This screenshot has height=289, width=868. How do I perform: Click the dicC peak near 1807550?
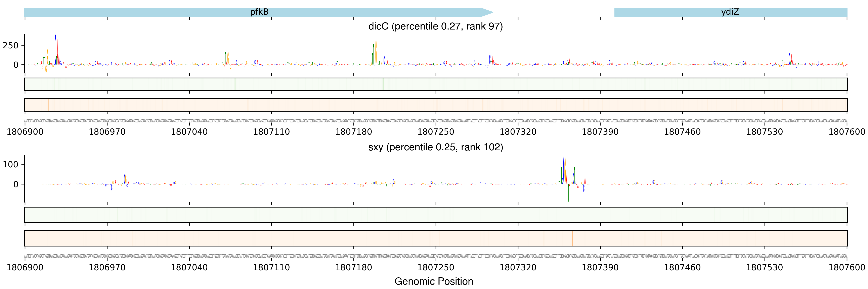click(789, 59)
